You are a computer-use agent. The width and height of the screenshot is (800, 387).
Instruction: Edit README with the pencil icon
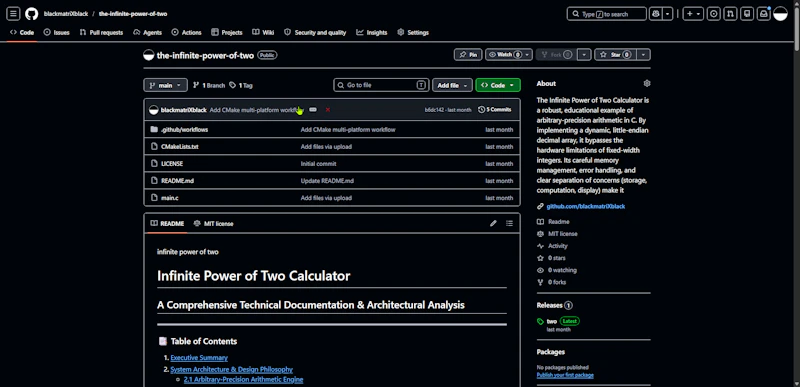(493, 223)
